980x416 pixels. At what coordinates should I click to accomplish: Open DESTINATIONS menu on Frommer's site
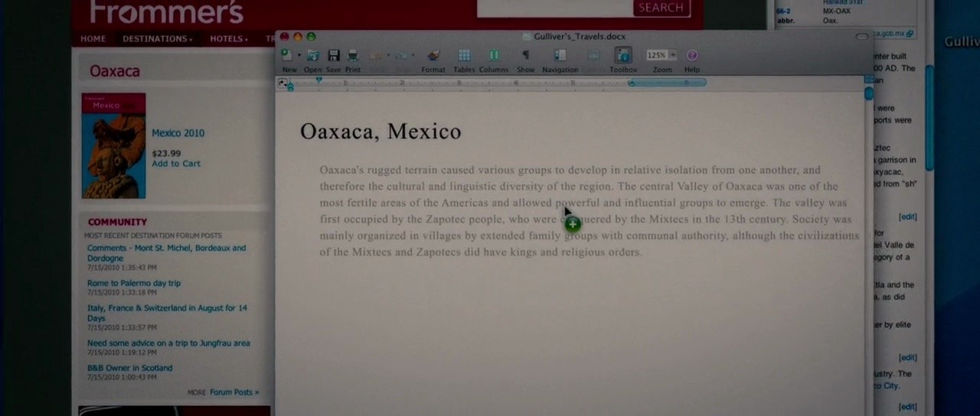[x=157, y=38]
